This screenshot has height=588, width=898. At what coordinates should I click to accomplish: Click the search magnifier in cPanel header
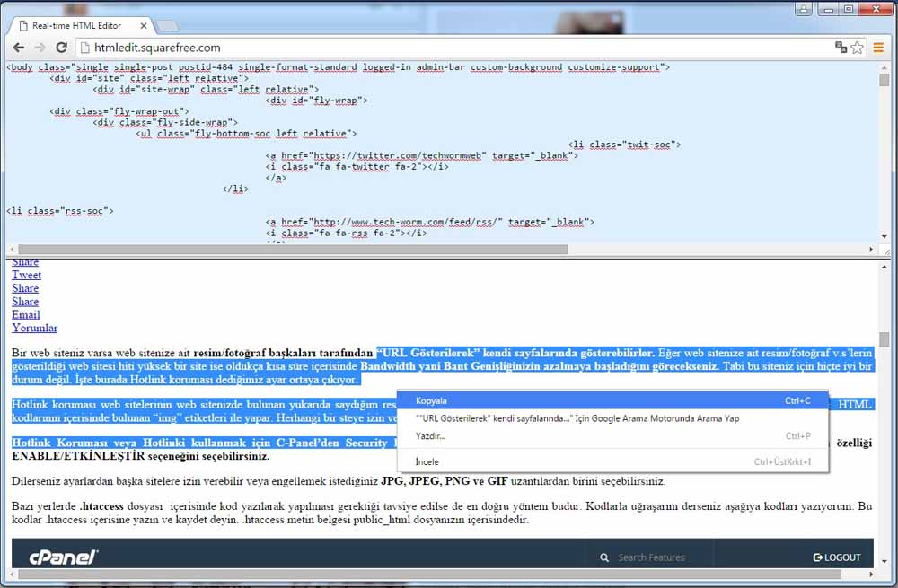(x=605, y=557)
